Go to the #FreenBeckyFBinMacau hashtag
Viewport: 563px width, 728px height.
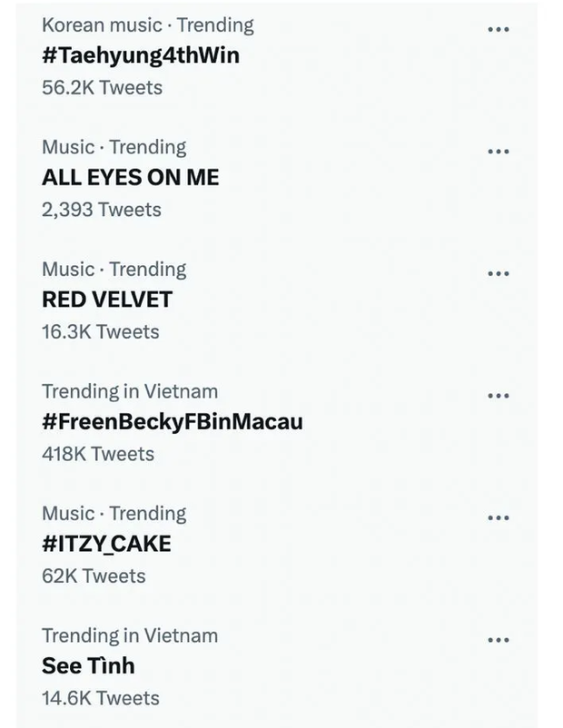click(x=173, y=421)
